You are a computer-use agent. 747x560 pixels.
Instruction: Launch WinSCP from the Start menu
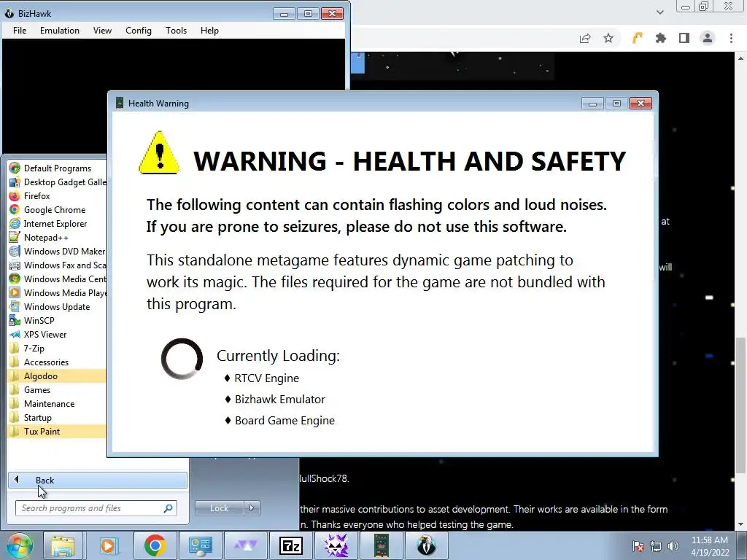[x=57, y=321]
